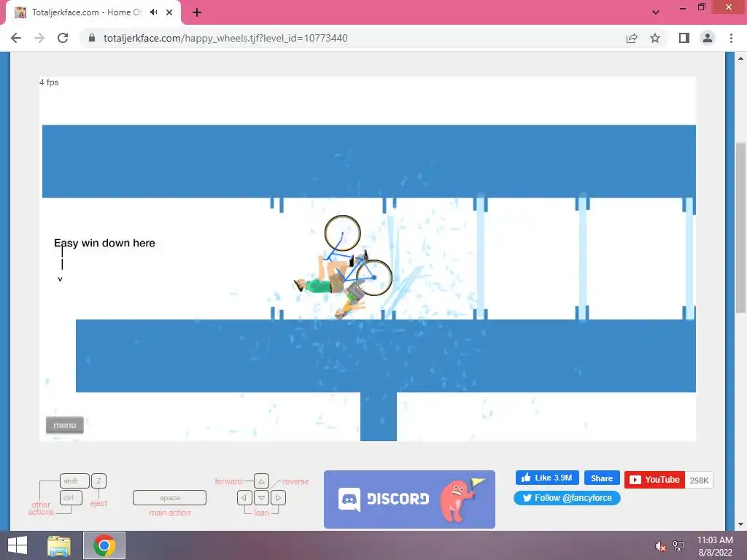
Task: Open the taskbar clock and date
Action: click(x=715, y=546)
